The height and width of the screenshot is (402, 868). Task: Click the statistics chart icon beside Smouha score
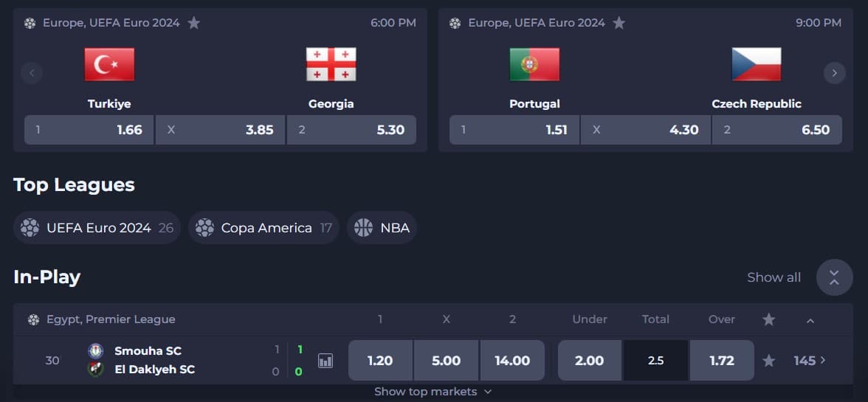(x=325, y=361)
